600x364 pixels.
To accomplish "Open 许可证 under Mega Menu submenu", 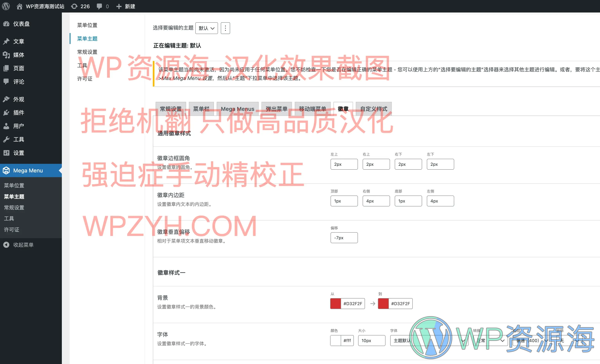I will click(11, 230).
